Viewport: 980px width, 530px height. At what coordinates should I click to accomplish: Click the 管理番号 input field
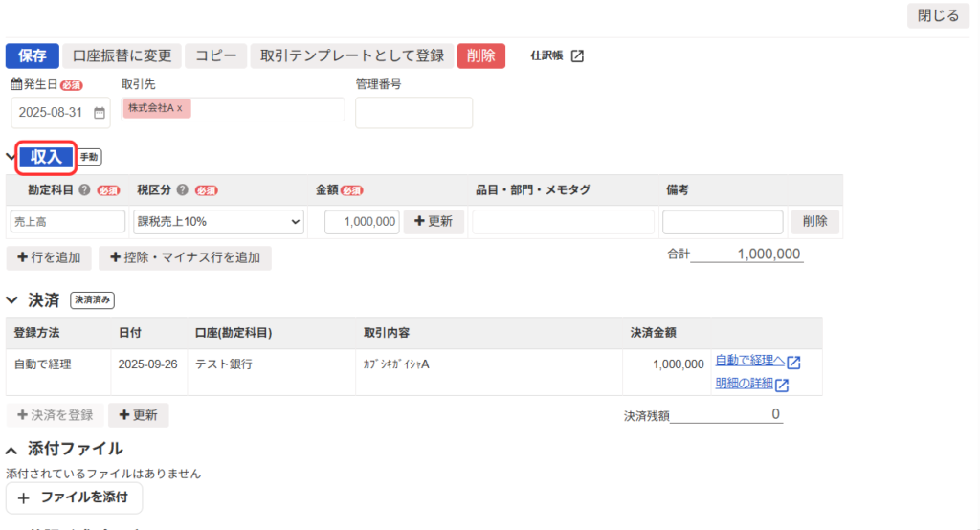pyautogui.click(x=413, y=113)
